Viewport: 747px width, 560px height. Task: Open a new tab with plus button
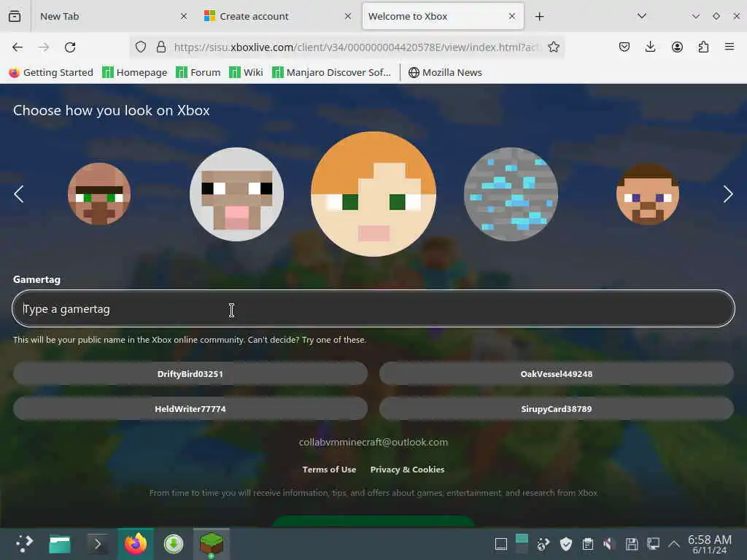(x=539, y=17)
